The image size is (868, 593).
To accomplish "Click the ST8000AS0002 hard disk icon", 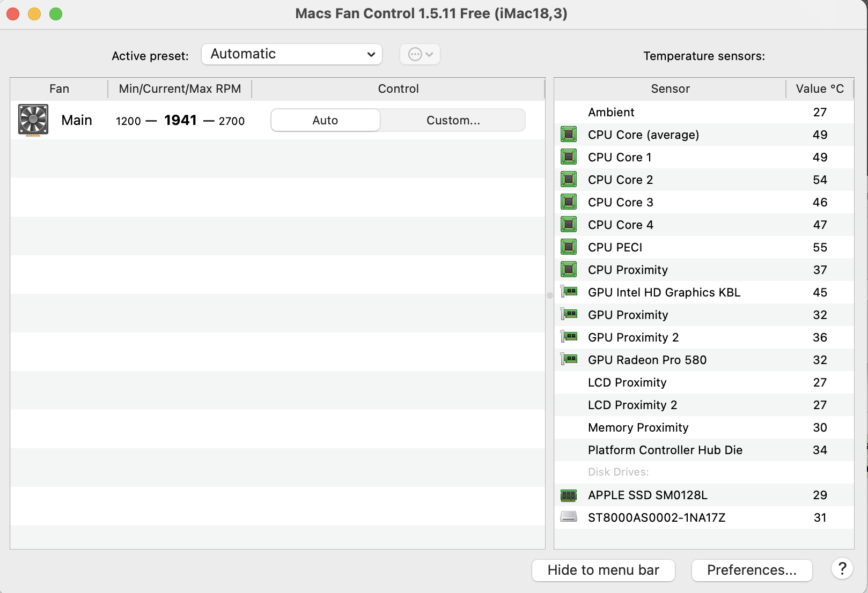I will (569, 517).
